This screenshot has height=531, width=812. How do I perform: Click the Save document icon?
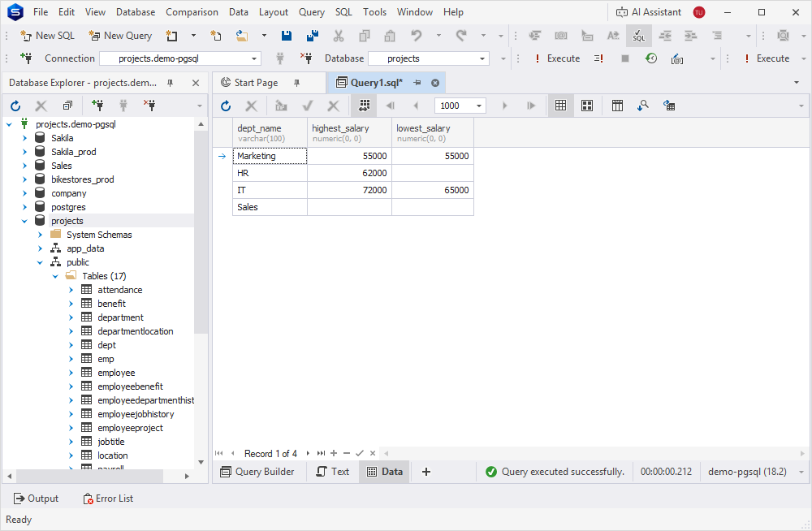287,36
